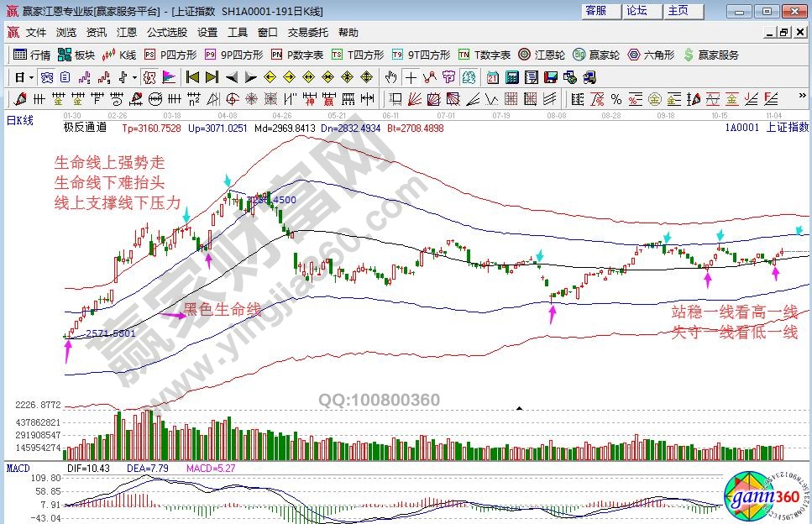Jump to first bar with skip-start arrow
The height and width of the screenshot is (524, 812).
click(192, 77)
